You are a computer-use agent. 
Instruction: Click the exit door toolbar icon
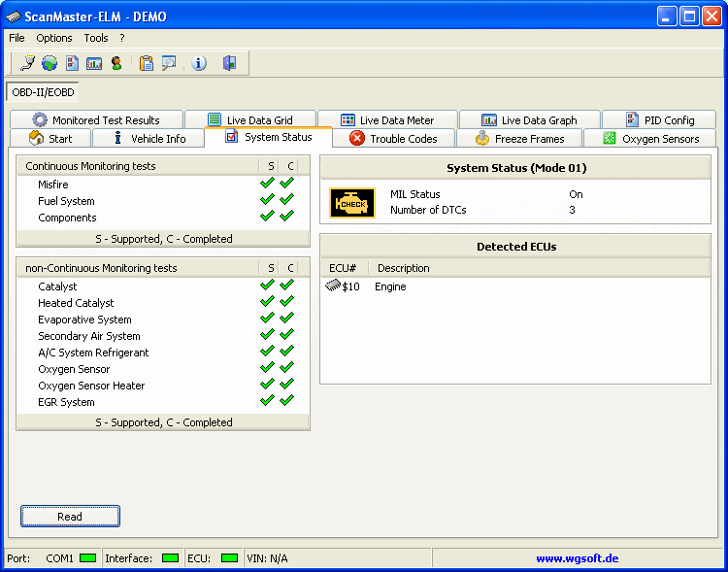[229, 63]
